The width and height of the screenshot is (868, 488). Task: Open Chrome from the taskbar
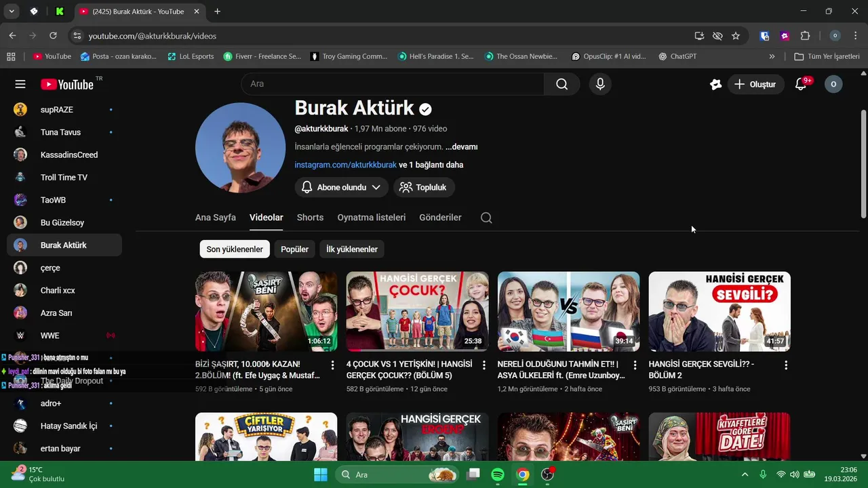[522, 474]
